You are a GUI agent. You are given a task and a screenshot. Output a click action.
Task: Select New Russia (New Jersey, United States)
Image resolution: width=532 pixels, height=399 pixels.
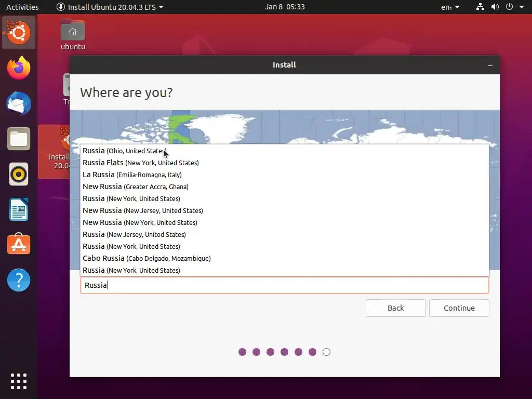point(285,211)
